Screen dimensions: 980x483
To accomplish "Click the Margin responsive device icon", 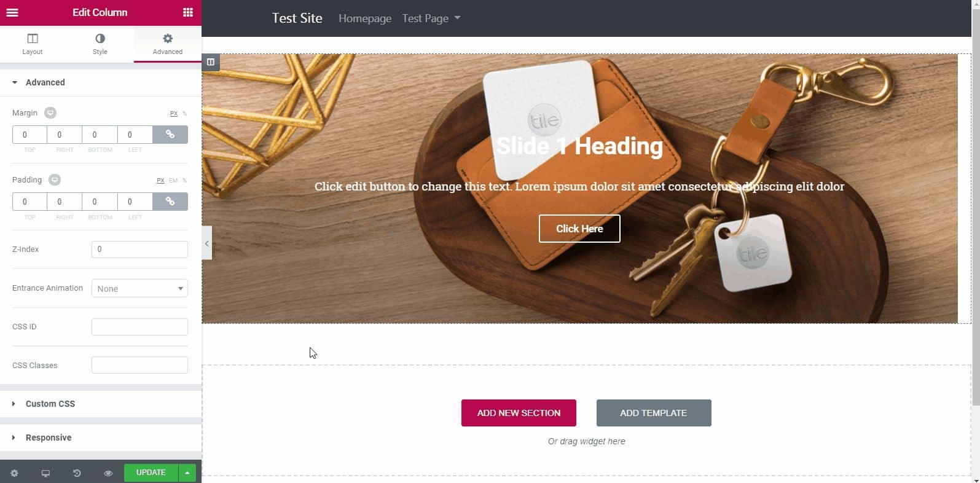I will pyautogui.click(x=50, y=113).
